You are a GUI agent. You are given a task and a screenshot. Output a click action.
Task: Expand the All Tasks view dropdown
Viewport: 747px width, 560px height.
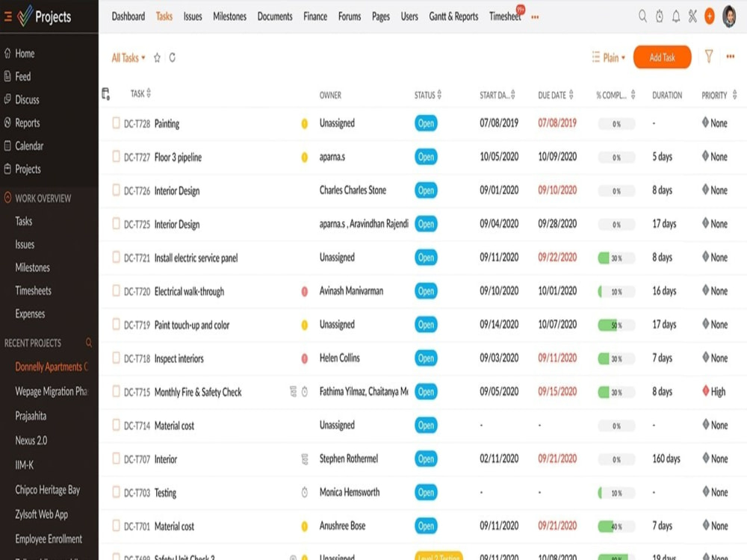coord(128,57)
